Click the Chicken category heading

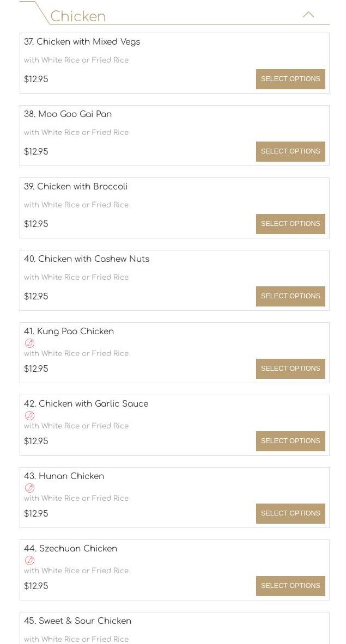tap(78, 16)
